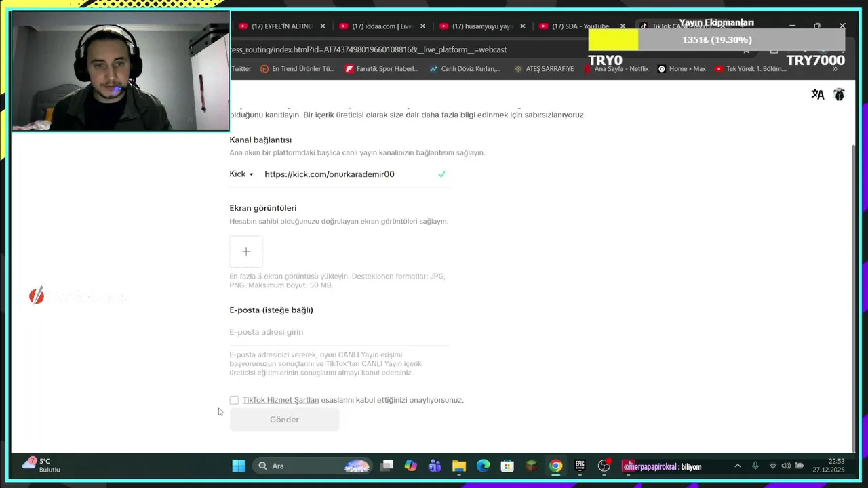Viewport: 868px width, 488px height.
Task: Close the EYFEL'İN ALTIND tab
Action: (323, 26)
